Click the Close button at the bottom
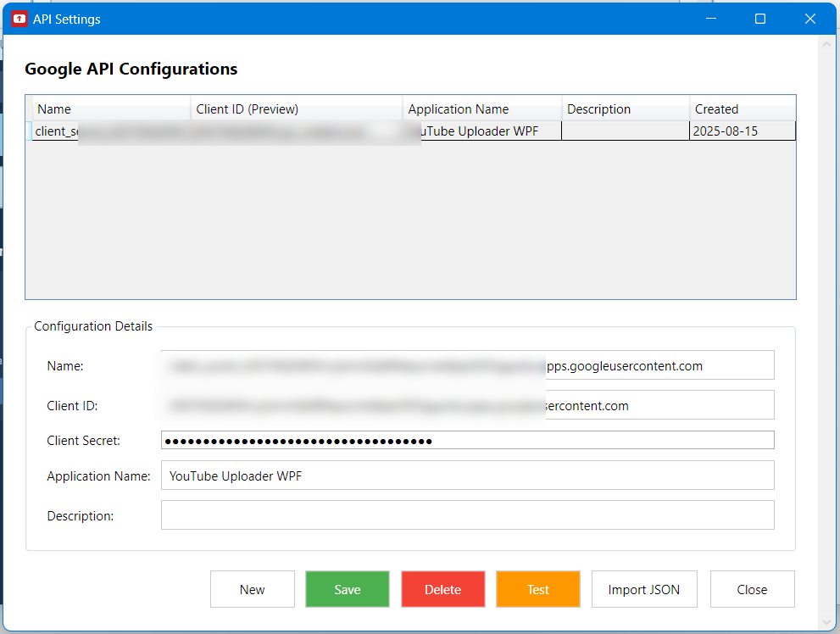 [x=752, y=589]
